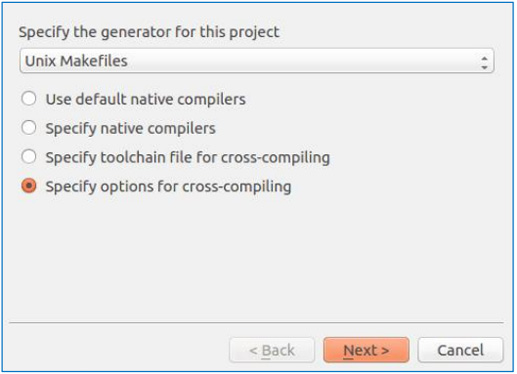
Task: Proceed with the Next > button
Action: point(366,350)
